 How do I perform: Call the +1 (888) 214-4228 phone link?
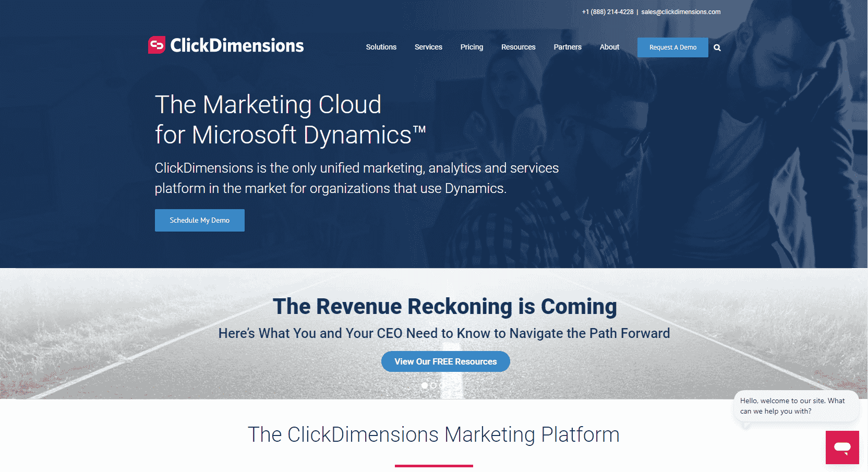608,12
